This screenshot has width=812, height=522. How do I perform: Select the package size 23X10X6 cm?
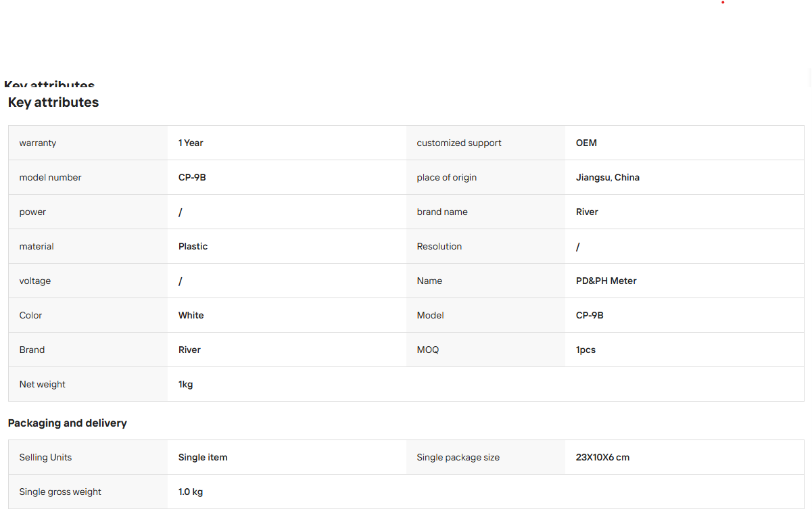[x=602, y=457]
